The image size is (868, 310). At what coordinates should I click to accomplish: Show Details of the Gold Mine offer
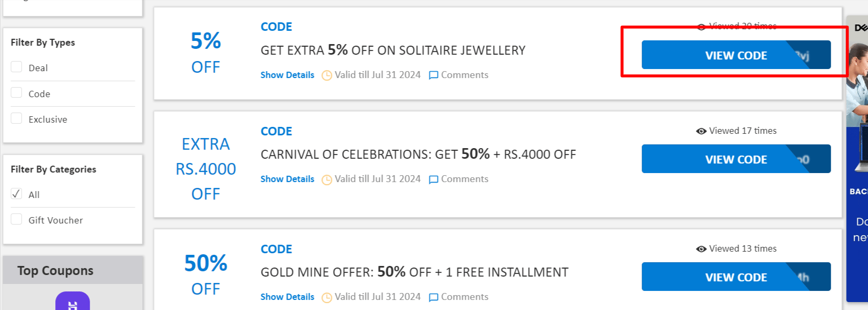click(287, 297)
